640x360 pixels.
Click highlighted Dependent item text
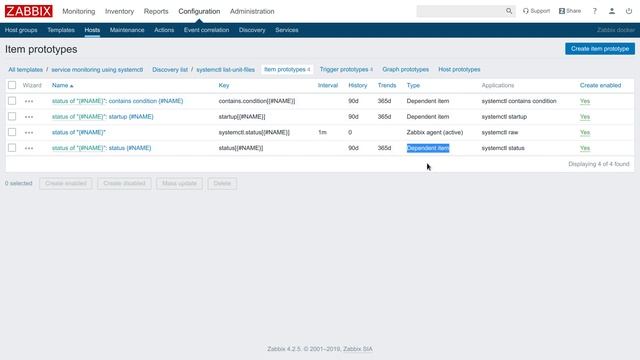coord(428,148)
